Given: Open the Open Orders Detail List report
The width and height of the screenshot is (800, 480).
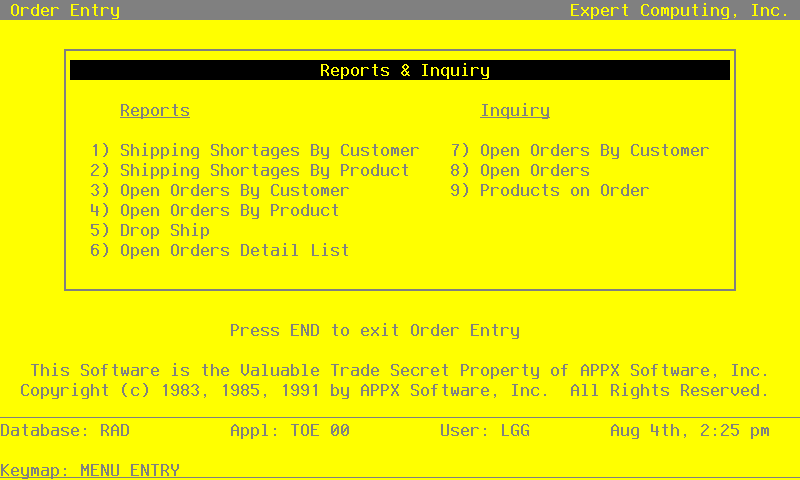Looking at the screenshot, I should pyautogui.click(x=219, y=250).
